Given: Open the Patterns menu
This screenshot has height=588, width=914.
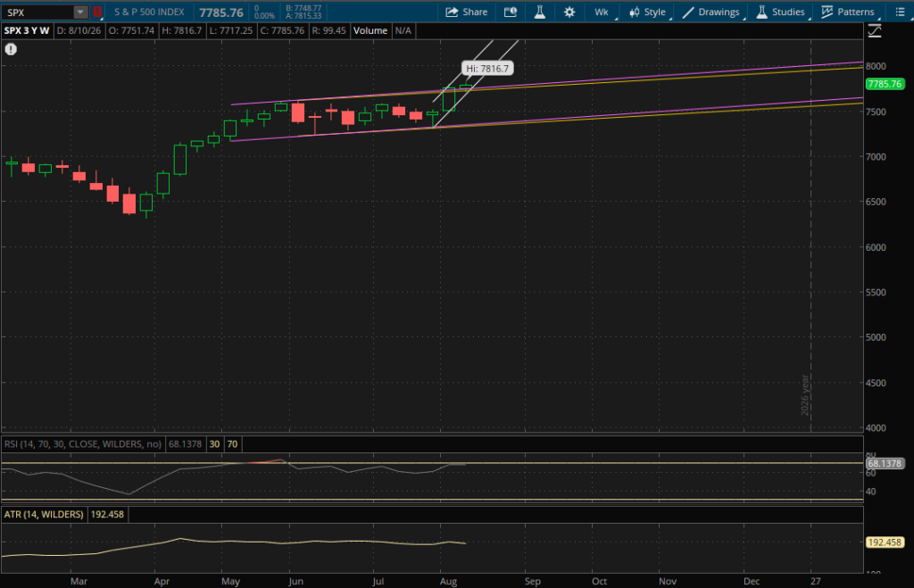Looking at the screenshot, I should click(848, 12).
